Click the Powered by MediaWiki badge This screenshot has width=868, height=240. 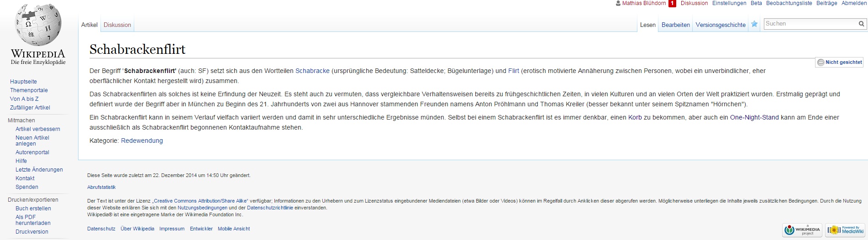(846, 230)
